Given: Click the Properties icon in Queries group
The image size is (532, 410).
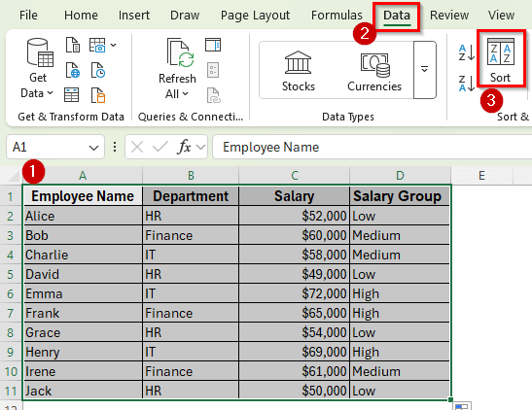Looking at the screenshot, I should [x=213, y=70].
